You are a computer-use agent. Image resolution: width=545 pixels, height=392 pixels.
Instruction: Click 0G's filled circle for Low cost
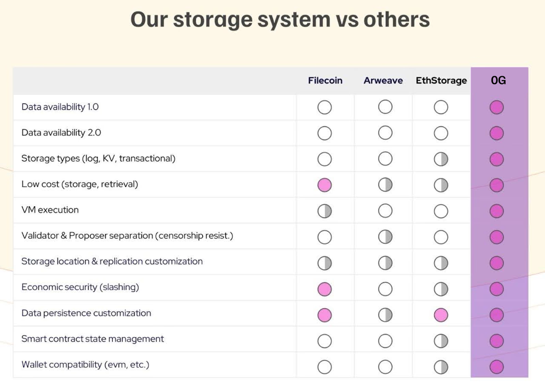[x=497, y=185]
